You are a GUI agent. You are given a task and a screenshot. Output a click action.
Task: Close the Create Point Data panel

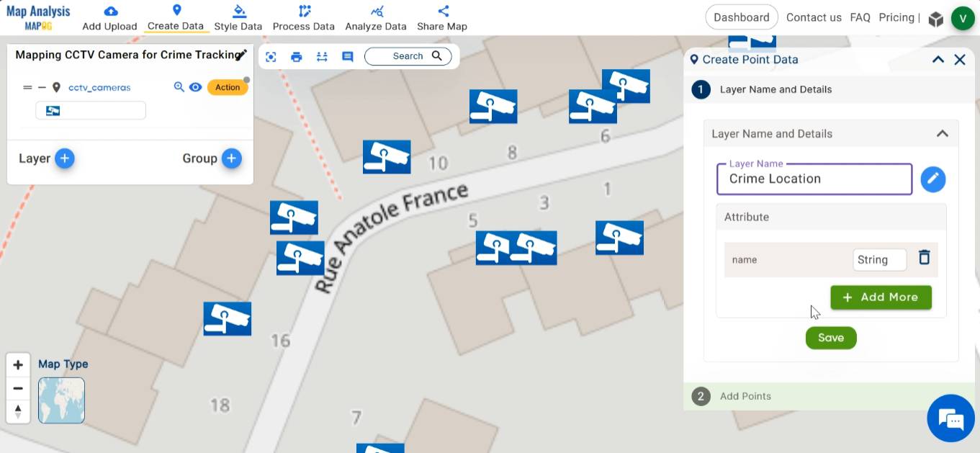click(x=960, y=60)
